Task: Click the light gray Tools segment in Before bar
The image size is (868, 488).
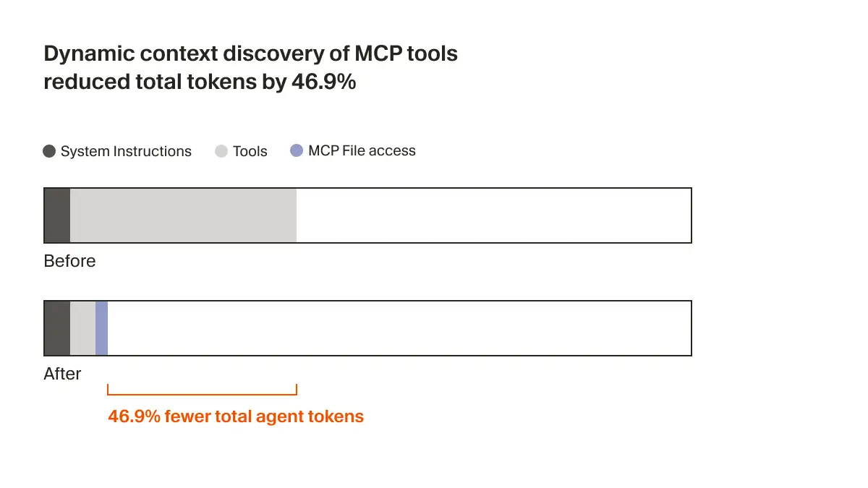Action: pyautogui.click(x=183, y=215)
